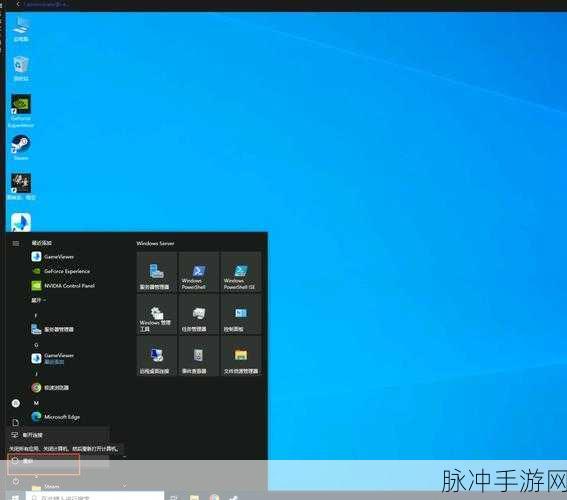Image resolution: width=567 pixels, height=500 pixels.
Task: Select the GeForce Experience desktop shortcut
Action: [x=21, y=111]
